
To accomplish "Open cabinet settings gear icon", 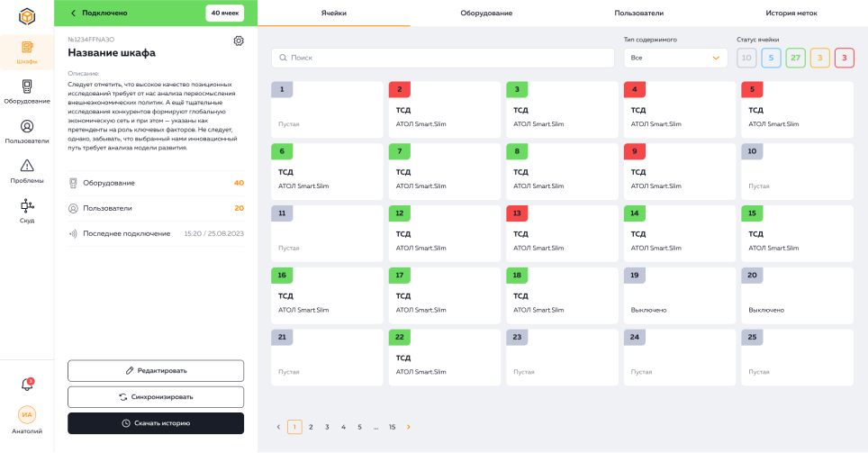I will 238,41.
